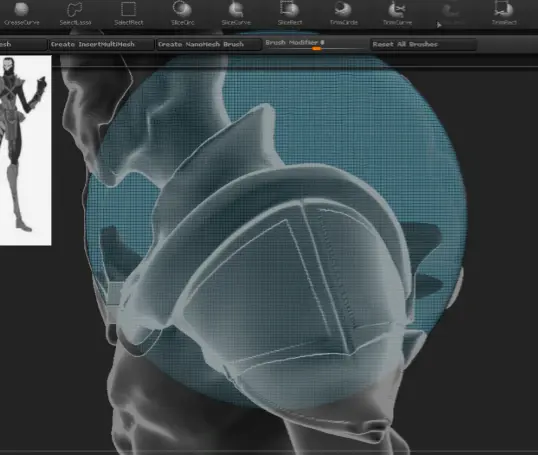Pick the SliceRect brush

pyautogui.click(x=290, y=13)
